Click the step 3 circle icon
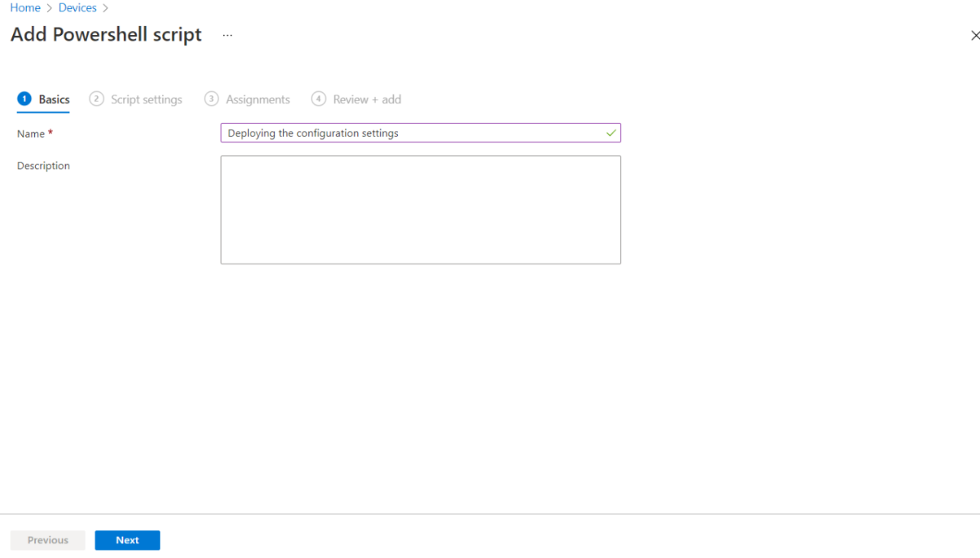 [211, 99]
